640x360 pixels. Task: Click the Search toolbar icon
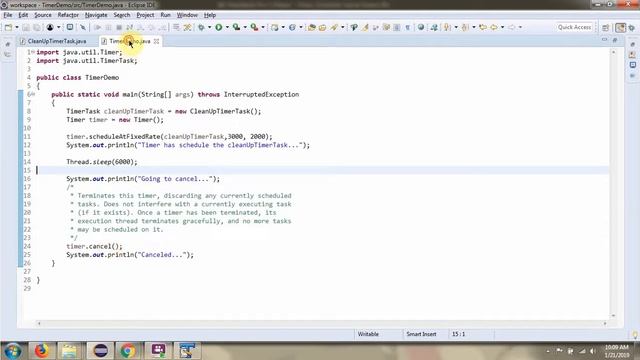coord(334,27)
